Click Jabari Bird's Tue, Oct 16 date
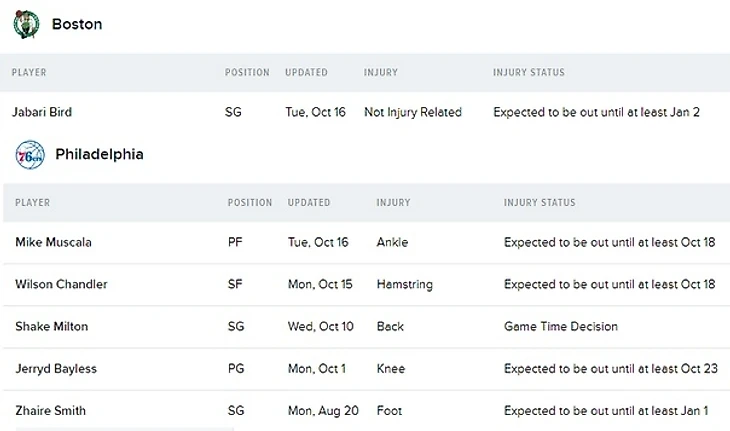Screen dimensions: 730x431 coord(316,112)
